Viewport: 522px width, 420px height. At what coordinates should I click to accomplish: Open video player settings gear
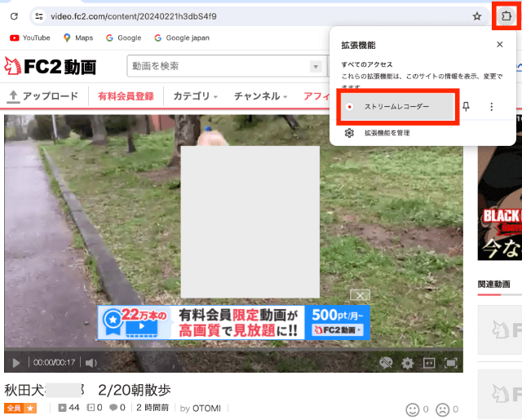(408, 363)
